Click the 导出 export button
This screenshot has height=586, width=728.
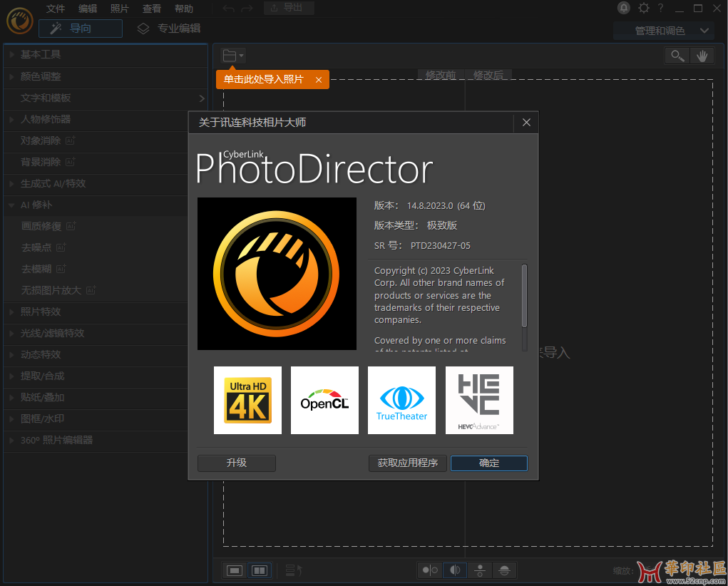[x=289, y=8]
